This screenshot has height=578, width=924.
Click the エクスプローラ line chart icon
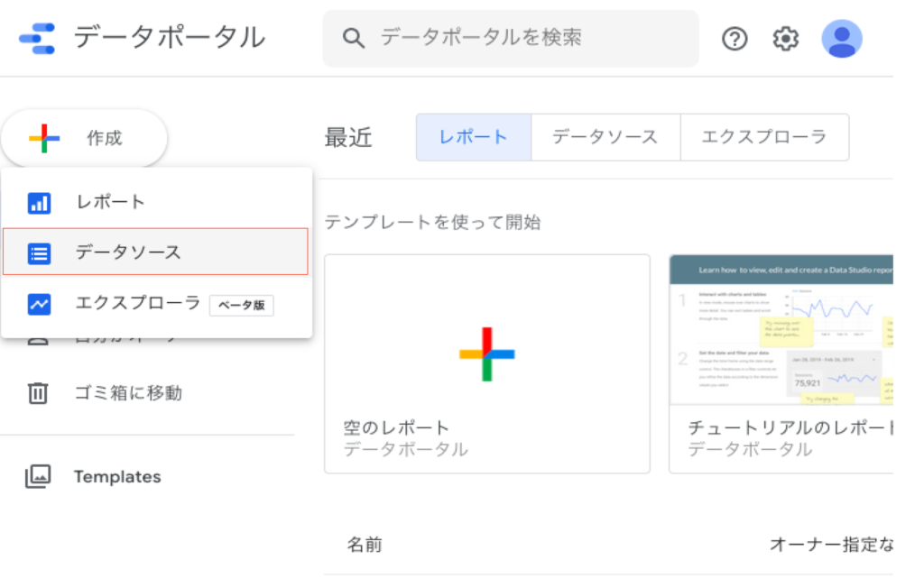39,305
